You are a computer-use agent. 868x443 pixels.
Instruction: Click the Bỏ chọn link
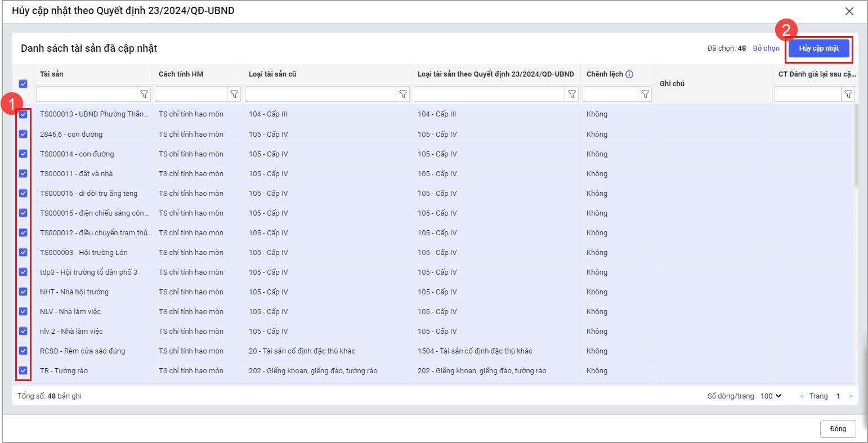coord(766,48)
